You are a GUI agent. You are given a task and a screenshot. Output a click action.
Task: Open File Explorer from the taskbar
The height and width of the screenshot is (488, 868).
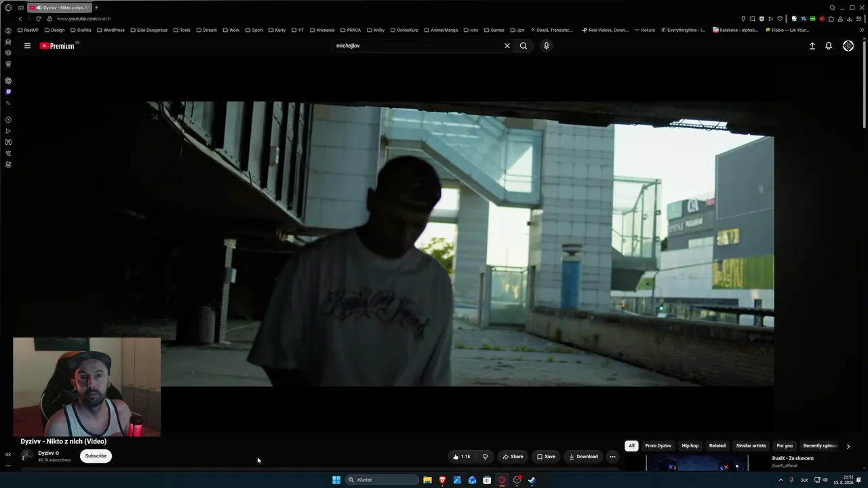[x=427, y=480]
